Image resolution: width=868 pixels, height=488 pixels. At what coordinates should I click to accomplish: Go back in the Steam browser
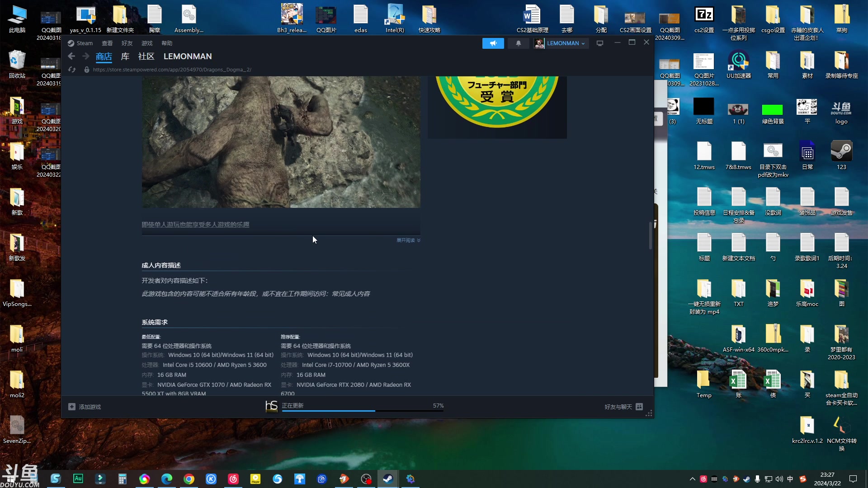tap(71, 56)
